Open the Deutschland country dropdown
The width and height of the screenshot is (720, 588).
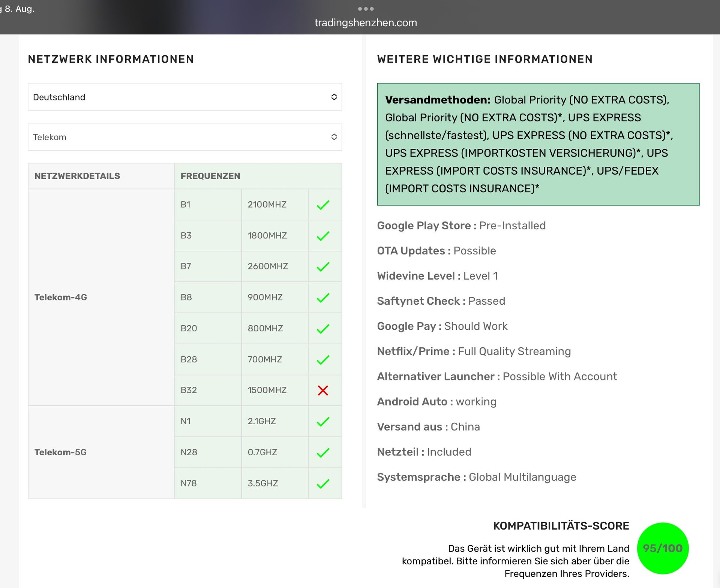point(185,97)
